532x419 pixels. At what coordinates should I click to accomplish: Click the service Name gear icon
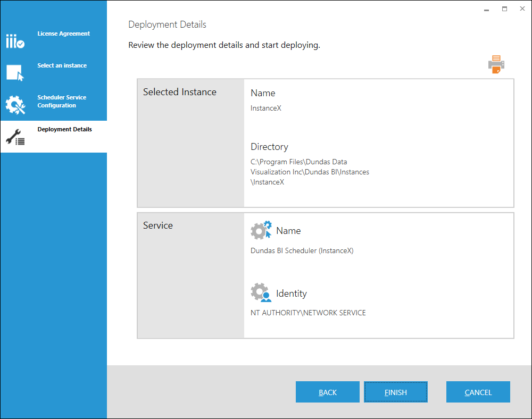(x=261, y=231)
